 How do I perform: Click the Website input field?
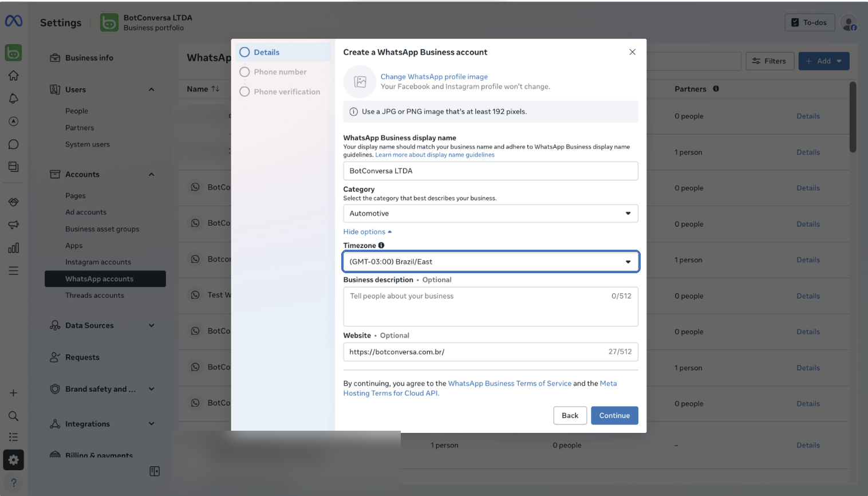tap(491, 352)
